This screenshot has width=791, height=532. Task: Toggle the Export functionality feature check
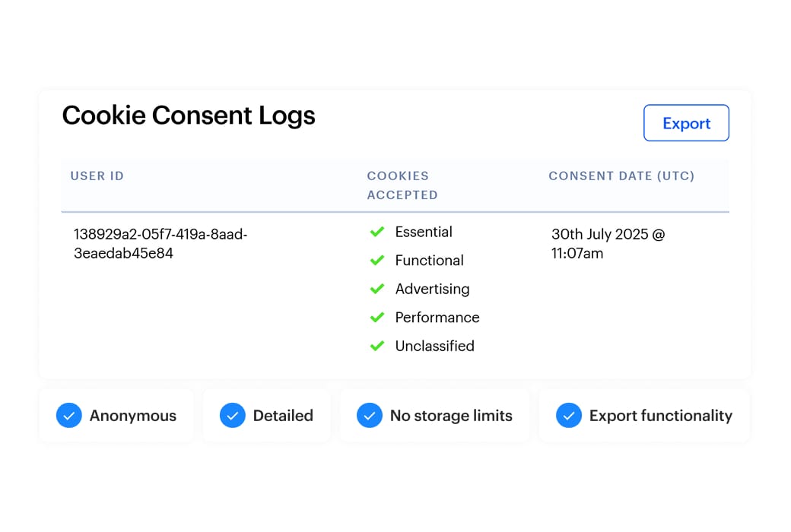569,416
